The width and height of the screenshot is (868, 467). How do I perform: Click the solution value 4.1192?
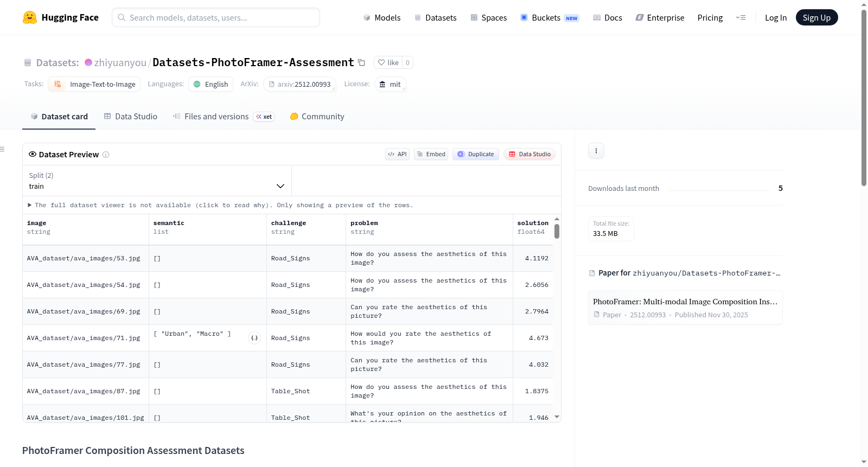point(537,258)
